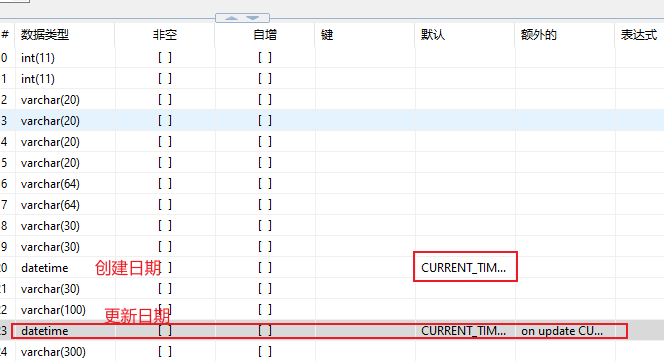The image size is (664, 361).
Task: Toggle 自增 in row 7 varchar(64)
Action: (265, 205)
